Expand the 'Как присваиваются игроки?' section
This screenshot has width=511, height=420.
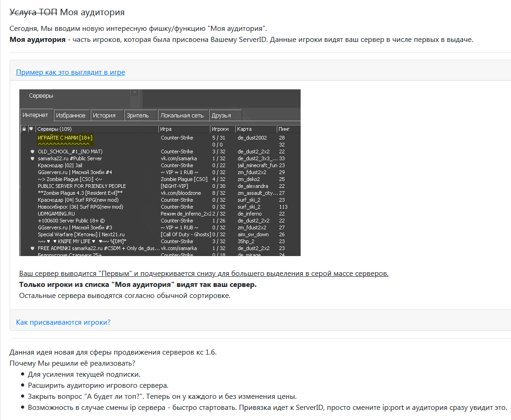63,322
